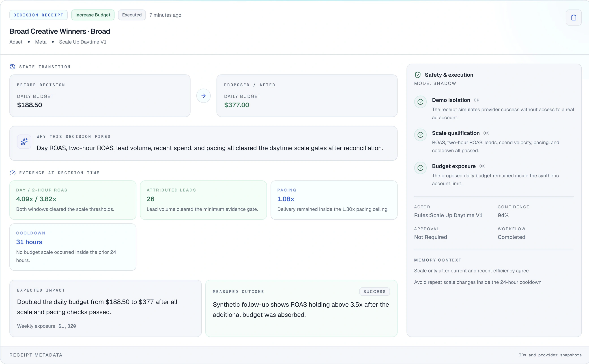
Task: Click the 94% confidence value
Action: pos(503,215)
